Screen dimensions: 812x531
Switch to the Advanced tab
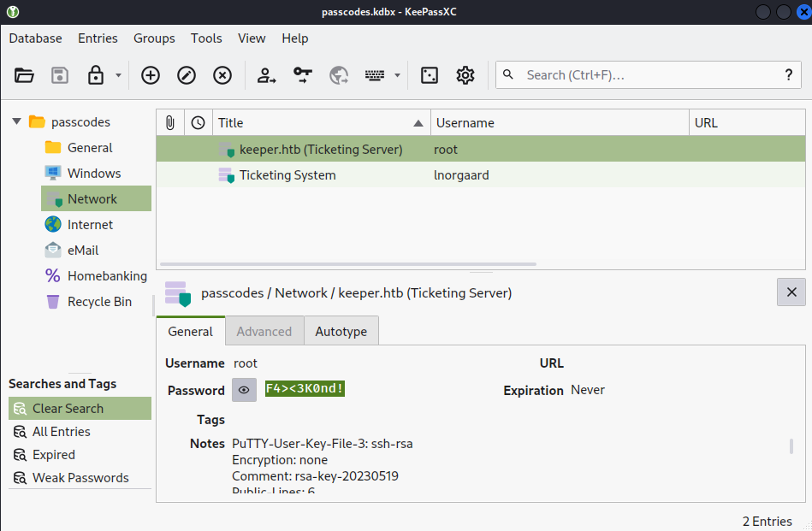point(264,331)
